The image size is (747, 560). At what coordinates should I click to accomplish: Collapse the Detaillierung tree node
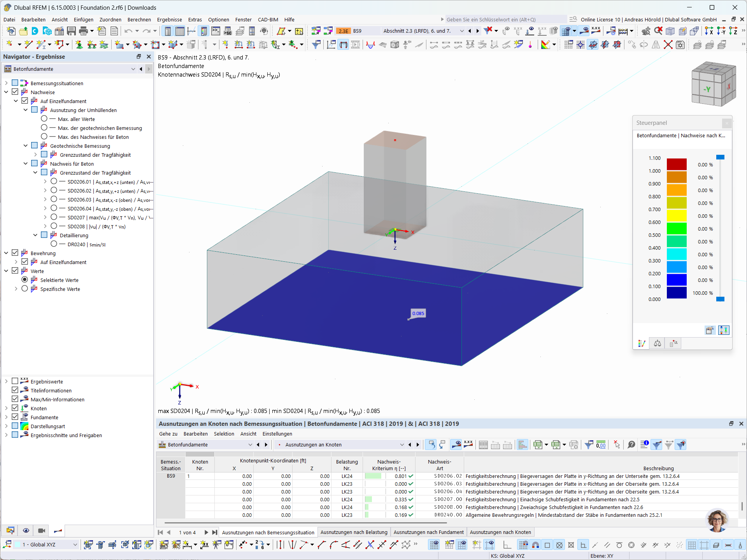[x=35, y=235]
